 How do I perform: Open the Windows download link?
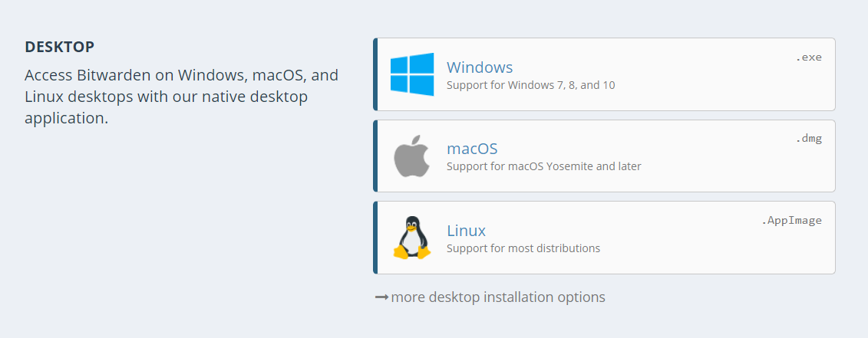point(480,67)
